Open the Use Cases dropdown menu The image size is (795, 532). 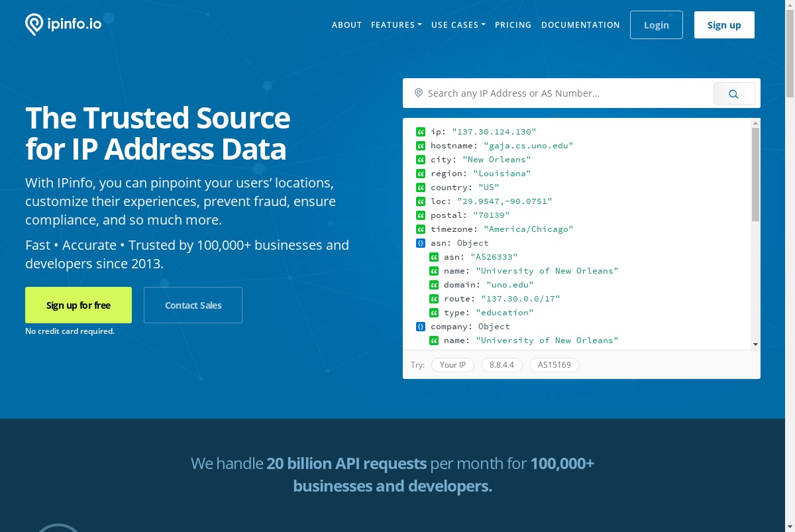458,25
